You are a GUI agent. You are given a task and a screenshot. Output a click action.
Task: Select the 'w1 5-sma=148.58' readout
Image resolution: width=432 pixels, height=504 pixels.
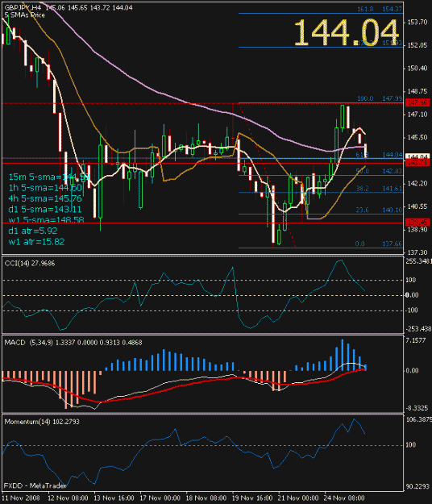coord(47,220)
